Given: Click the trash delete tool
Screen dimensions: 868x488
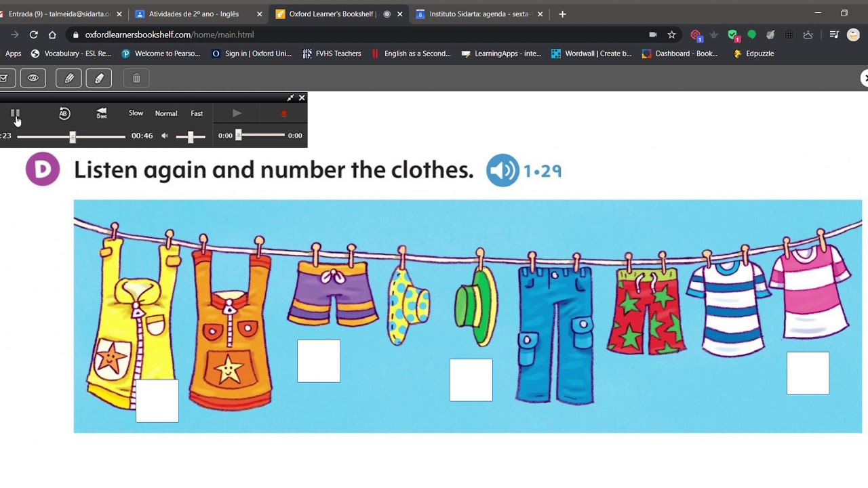Looking at the screenshot, I should (136, 79).
